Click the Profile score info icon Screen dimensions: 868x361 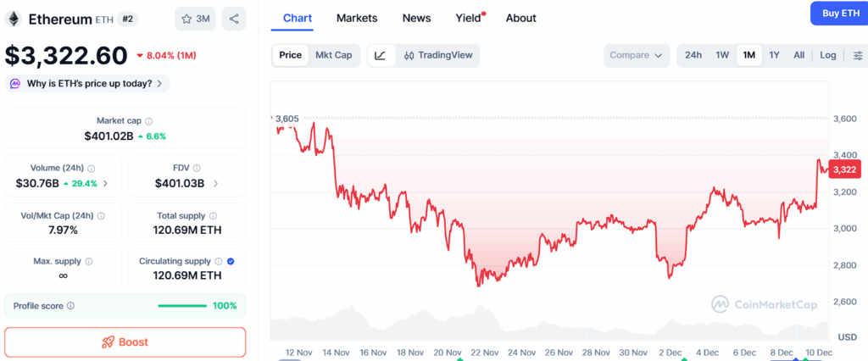click(x=71, y=306)
